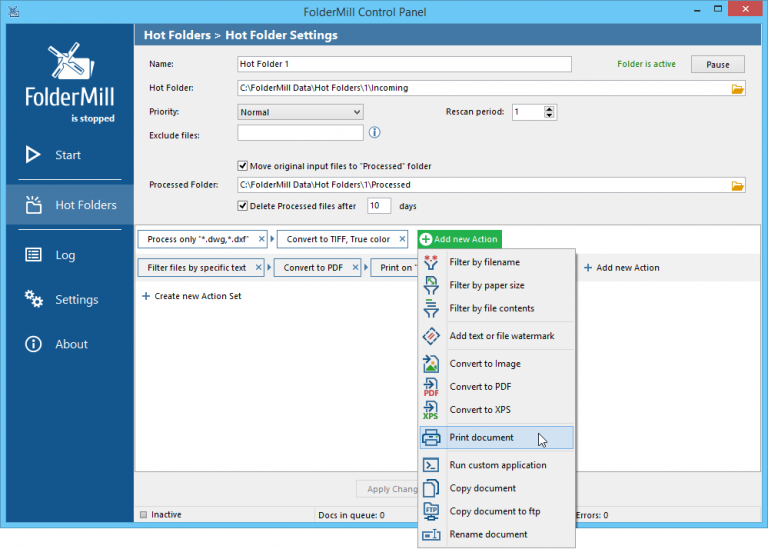
Task: Choose Rename document in the action menu
Action: click(x=488, y=534)
